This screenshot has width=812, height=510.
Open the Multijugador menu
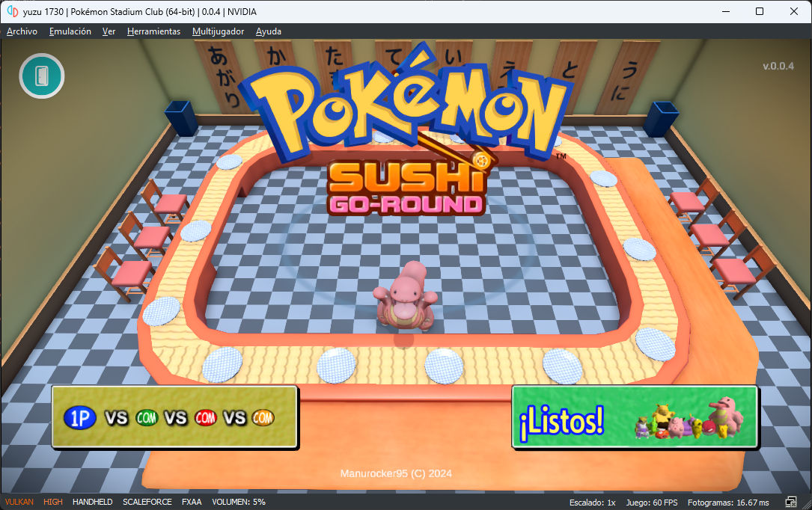click(218, 31)
